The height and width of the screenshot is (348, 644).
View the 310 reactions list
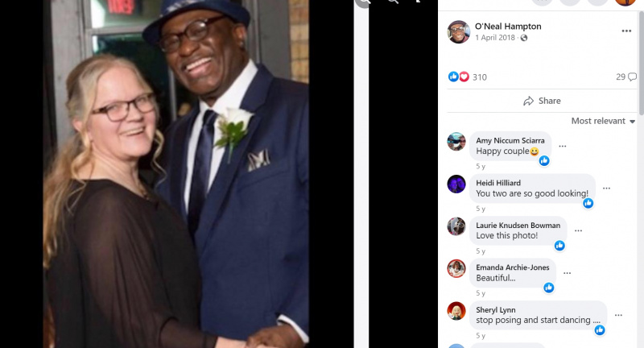479,77
